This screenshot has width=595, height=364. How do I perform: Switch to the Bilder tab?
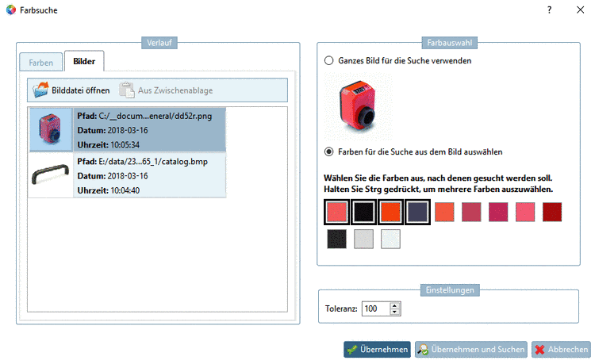[84, 61]
